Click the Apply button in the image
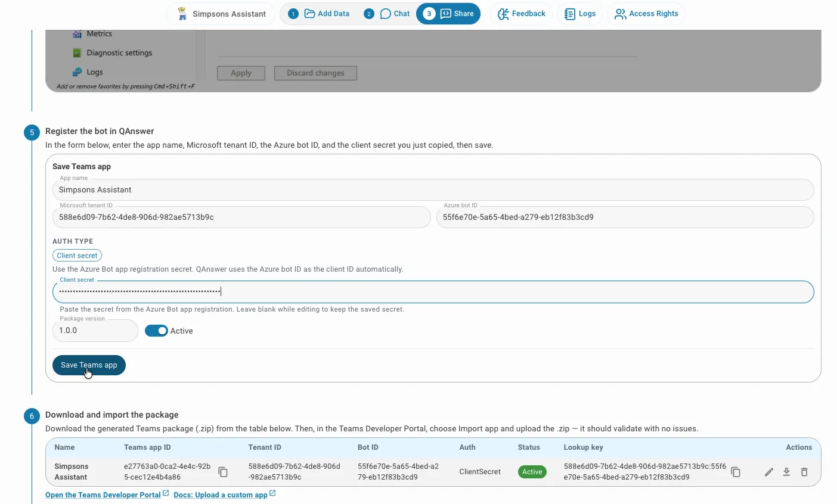Screen dimensions: 837x504 click(241, 73)
